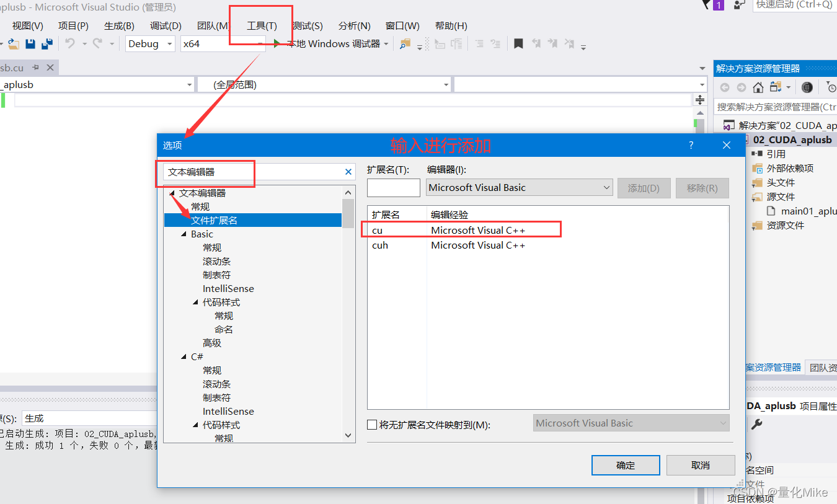
Task: Click the 快速启动 quick launch box
Action: [x=794, y=5]
